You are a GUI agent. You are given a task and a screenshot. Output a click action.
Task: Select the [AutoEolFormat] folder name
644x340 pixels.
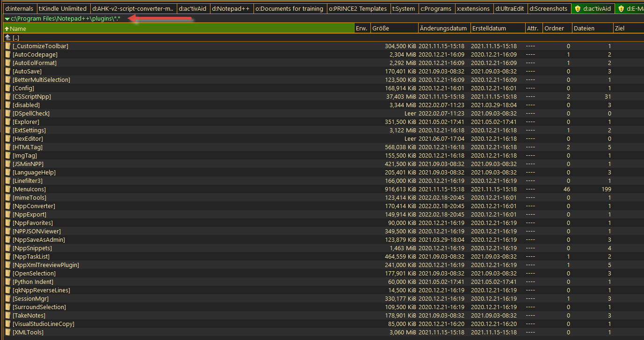(x=35, y=63)
